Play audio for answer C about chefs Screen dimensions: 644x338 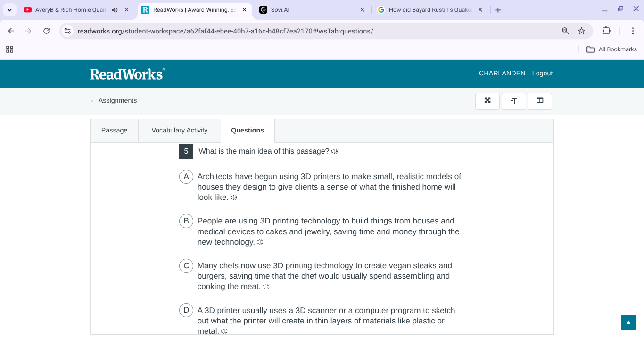tap(266, 287)
